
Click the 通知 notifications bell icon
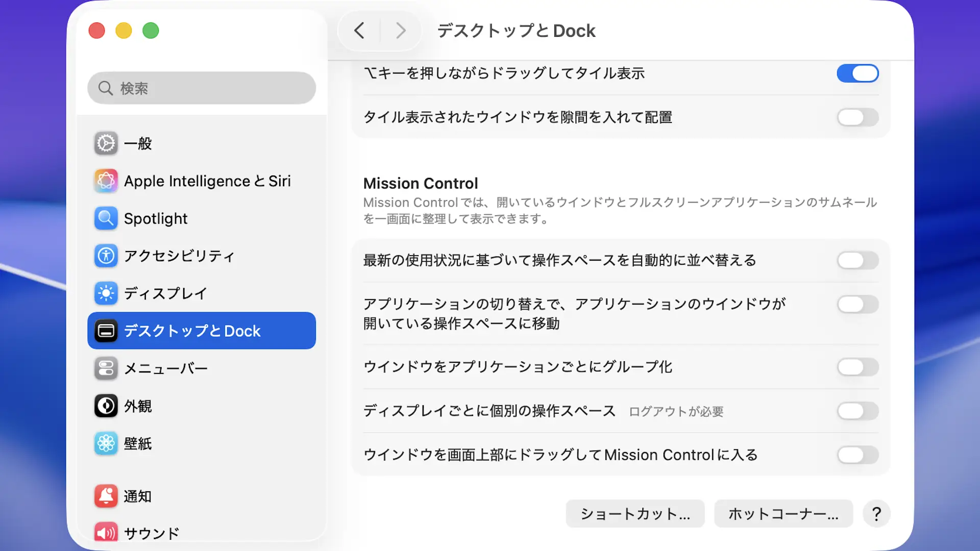click(x=106, y=496)
